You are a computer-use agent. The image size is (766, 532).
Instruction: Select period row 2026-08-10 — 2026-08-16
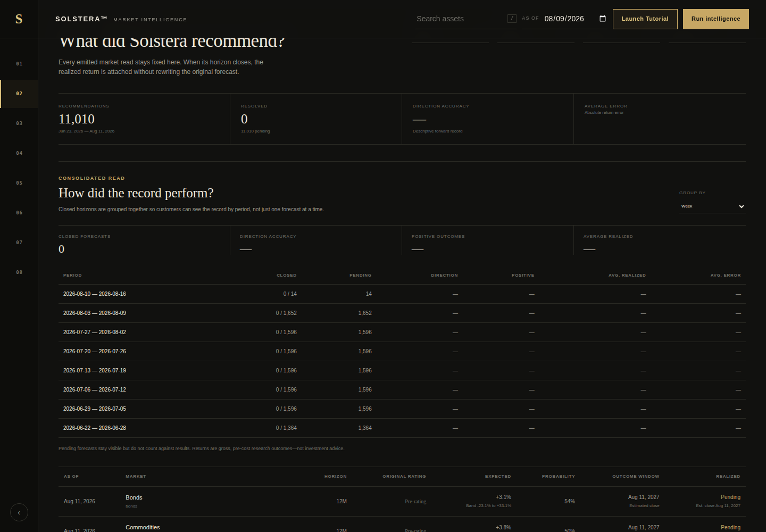(402, 294)
